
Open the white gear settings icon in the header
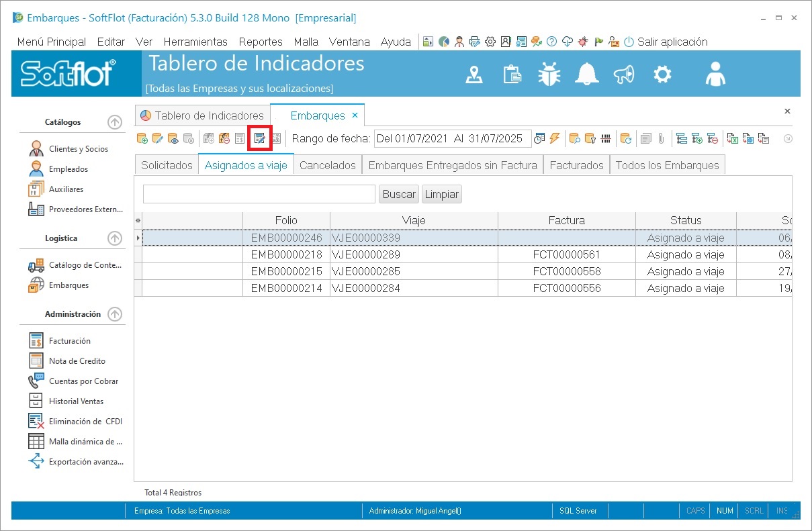click(662, 75)
